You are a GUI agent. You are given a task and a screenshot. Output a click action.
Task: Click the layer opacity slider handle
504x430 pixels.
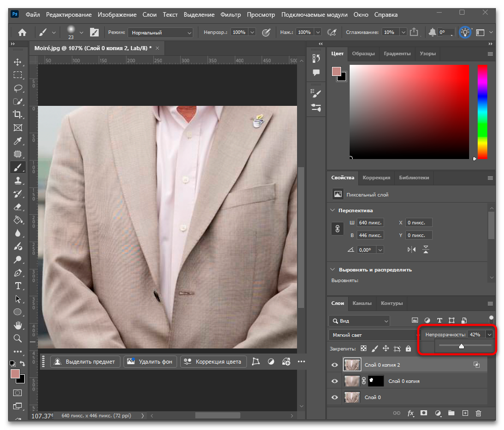tap(461, 346)
